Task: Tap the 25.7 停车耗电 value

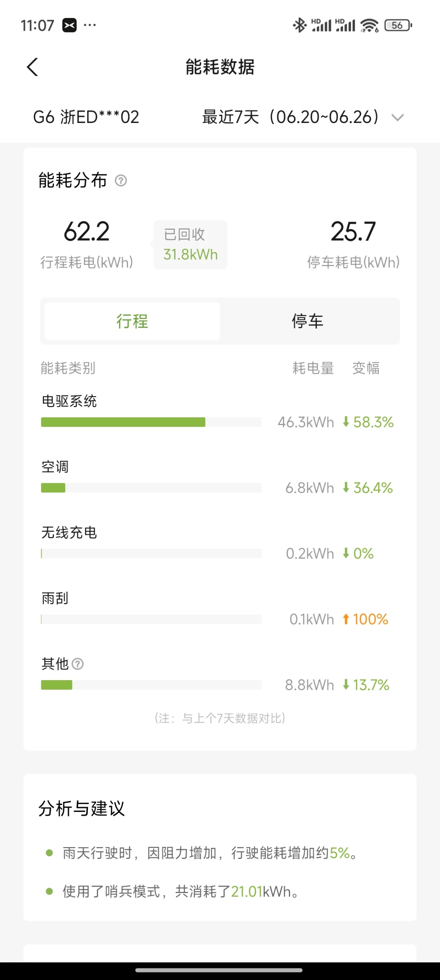Action: pos(353,232)
